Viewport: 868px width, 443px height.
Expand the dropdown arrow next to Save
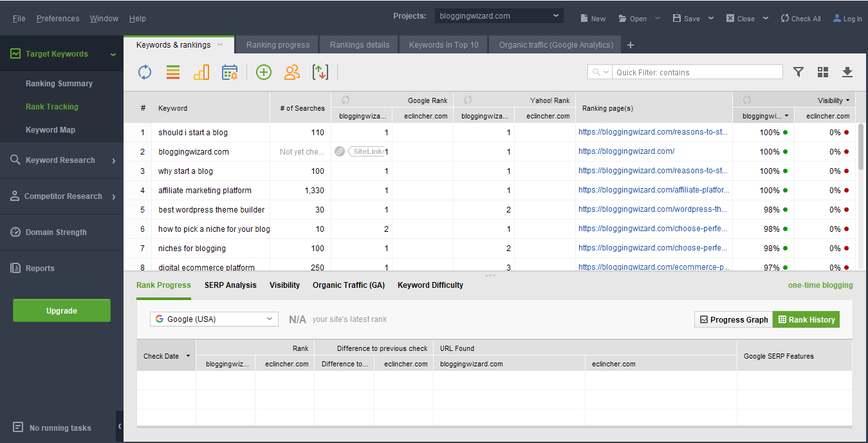click(x=711, y=19)
